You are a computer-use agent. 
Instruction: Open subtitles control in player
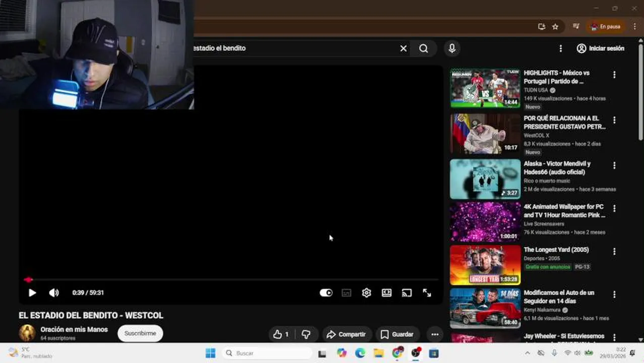346,292
